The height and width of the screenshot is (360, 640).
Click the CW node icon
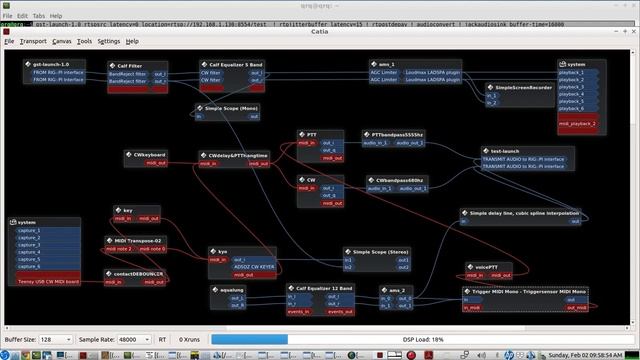pyautogui.click(x=302, y=179)
